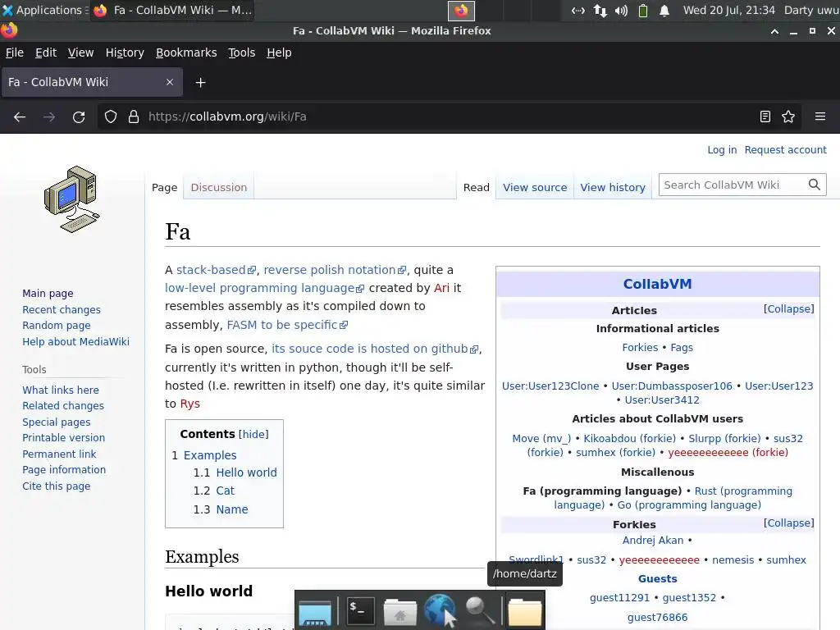Launch the web browser globe dock icon
Screen dimensions: 840x630
click(440, 610)
